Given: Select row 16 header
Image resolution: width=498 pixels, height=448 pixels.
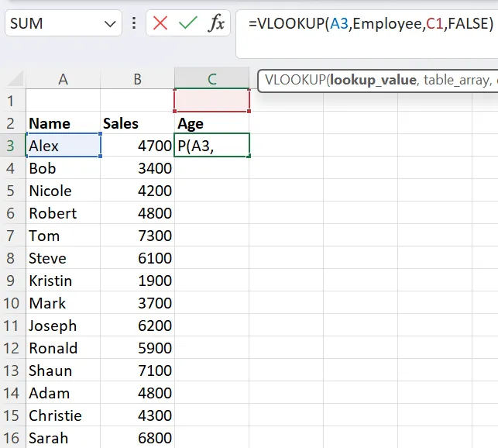Looking at the screenshot, I should click(x=12, y=438).
